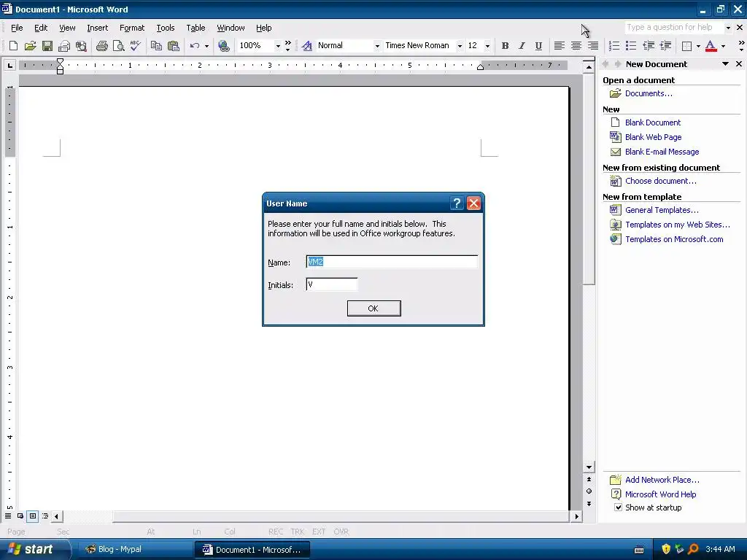The image size is (747, 560).
Task: Close the New Document task pane
Action: [738, 64]
